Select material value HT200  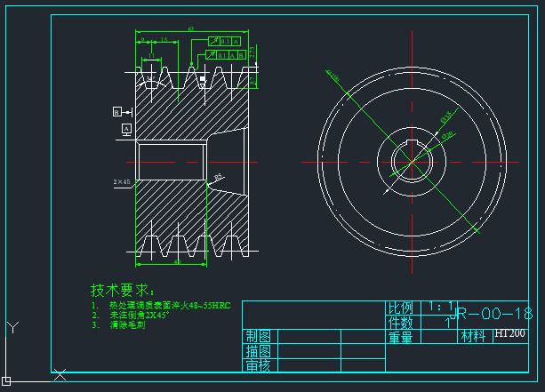tap(509, 333)
